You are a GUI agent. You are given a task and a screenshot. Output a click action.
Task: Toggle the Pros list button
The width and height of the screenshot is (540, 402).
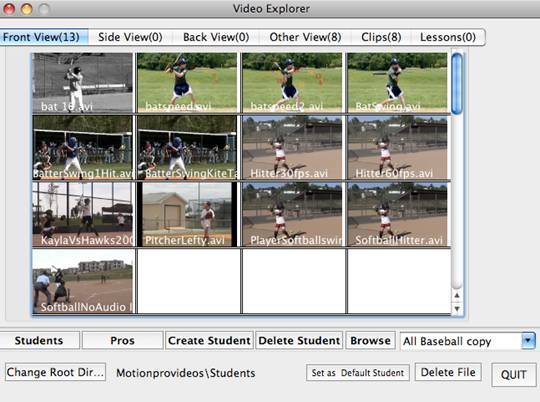coord(122,341)
